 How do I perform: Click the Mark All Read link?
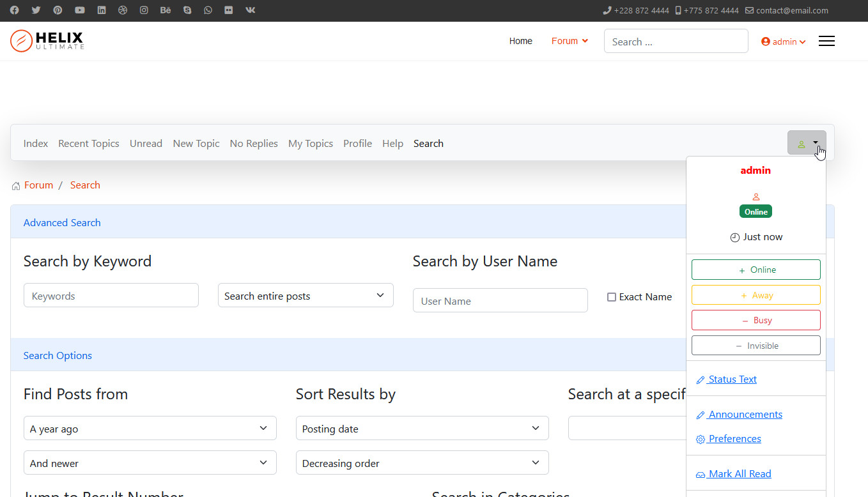pos(740,474)
